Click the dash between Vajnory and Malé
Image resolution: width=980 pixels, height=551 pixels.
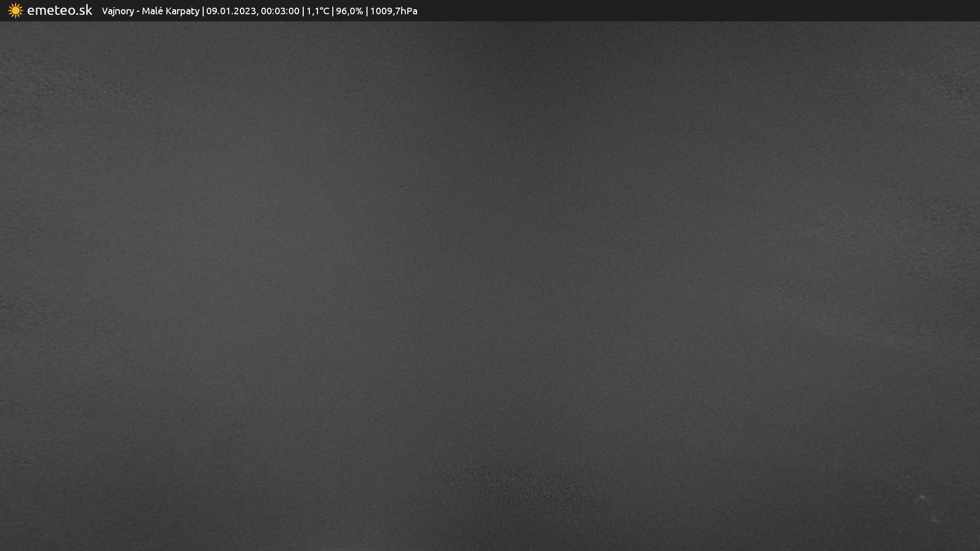point(138,11)
